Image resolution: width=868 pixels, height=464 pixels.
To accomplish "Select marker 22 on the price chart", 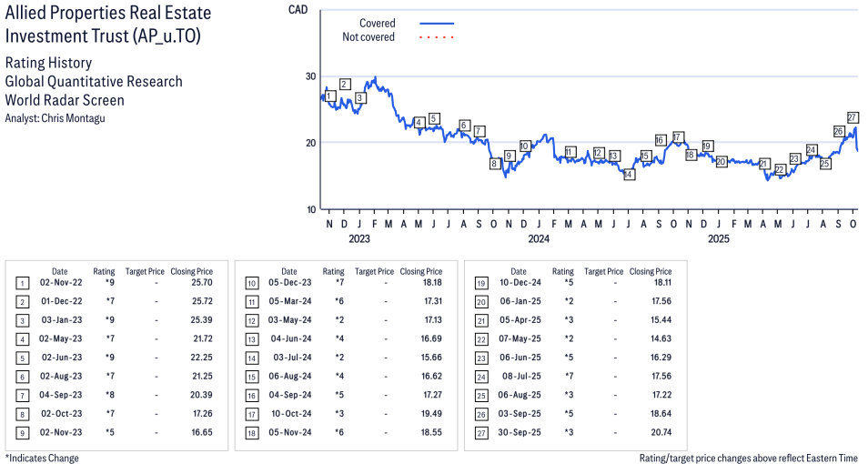I will [780, 169].
